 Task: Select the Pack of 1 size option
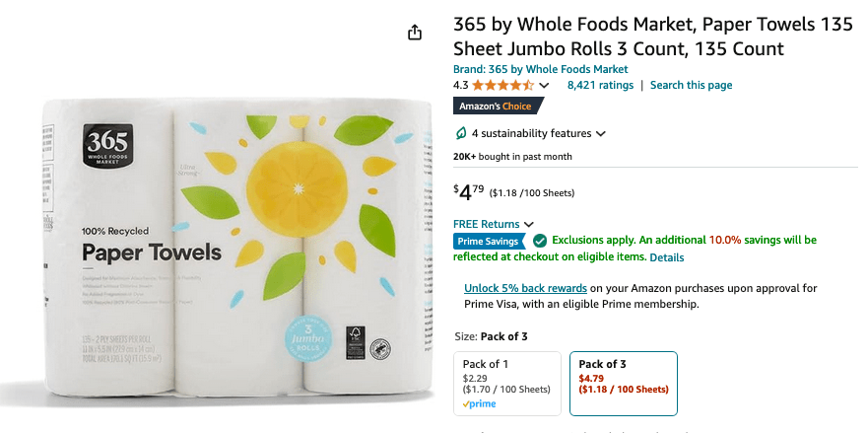[x=506, y=384]
